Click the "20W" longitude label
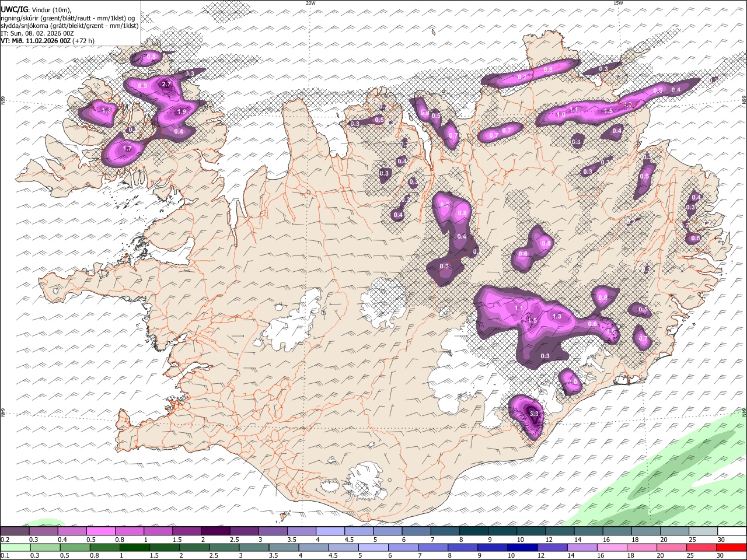Viewport: 747px width, 560px height. (x=310, y=3)
